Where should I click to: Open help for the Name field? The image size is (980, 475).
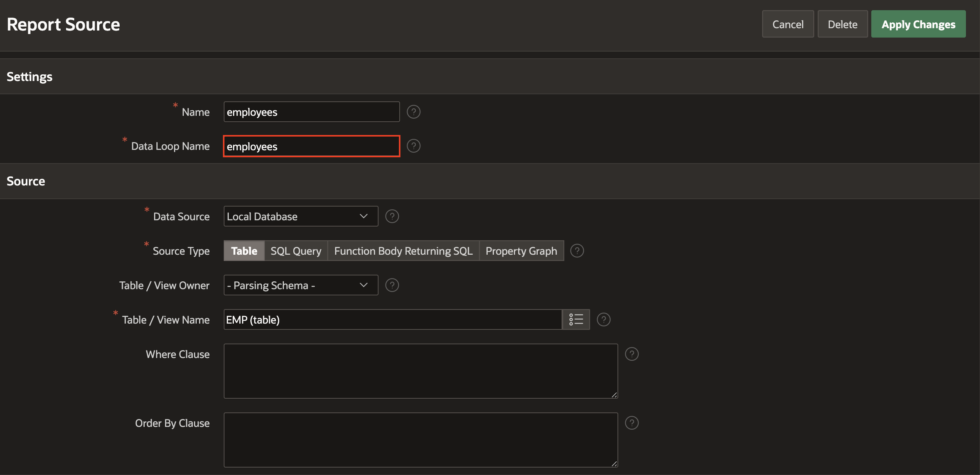coord(413,112)
